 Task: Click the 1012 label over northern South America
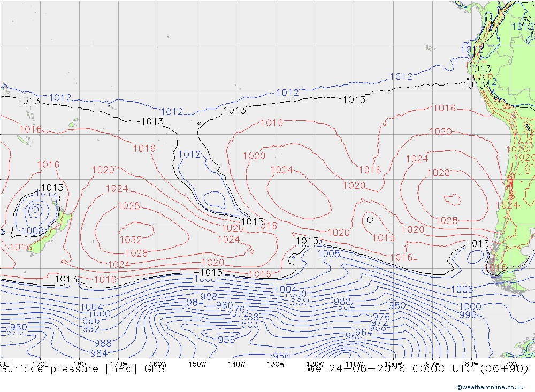point(523,26)
